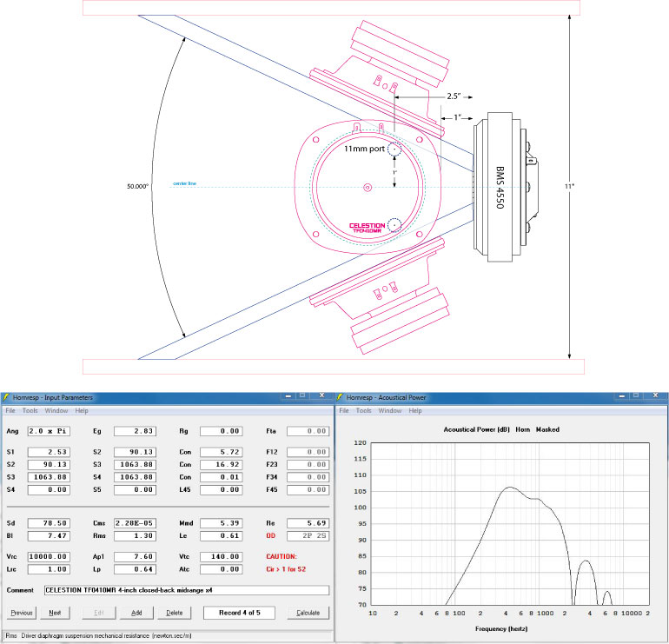Open the File menu in Input Parameters window
The width and height of the screenshot is (669, 644).
point(10,410)
